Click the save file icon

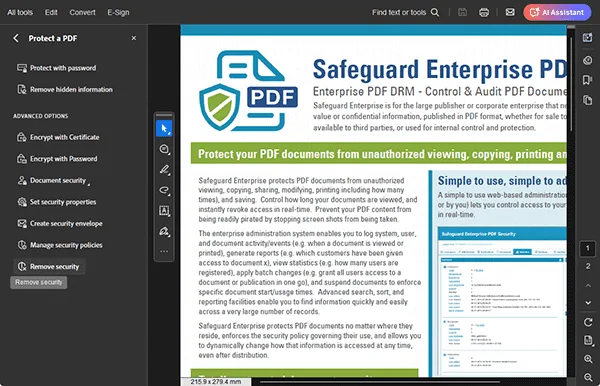pyautogui.click(x=462, y=12)
